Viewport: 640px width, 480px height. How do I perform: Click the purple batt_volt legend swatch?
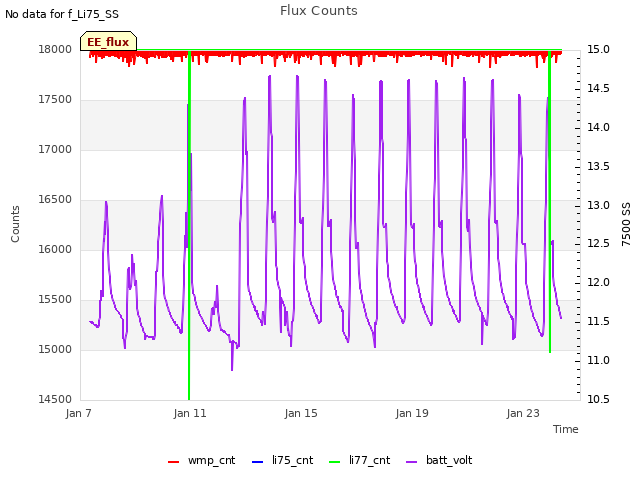[412, 462]
